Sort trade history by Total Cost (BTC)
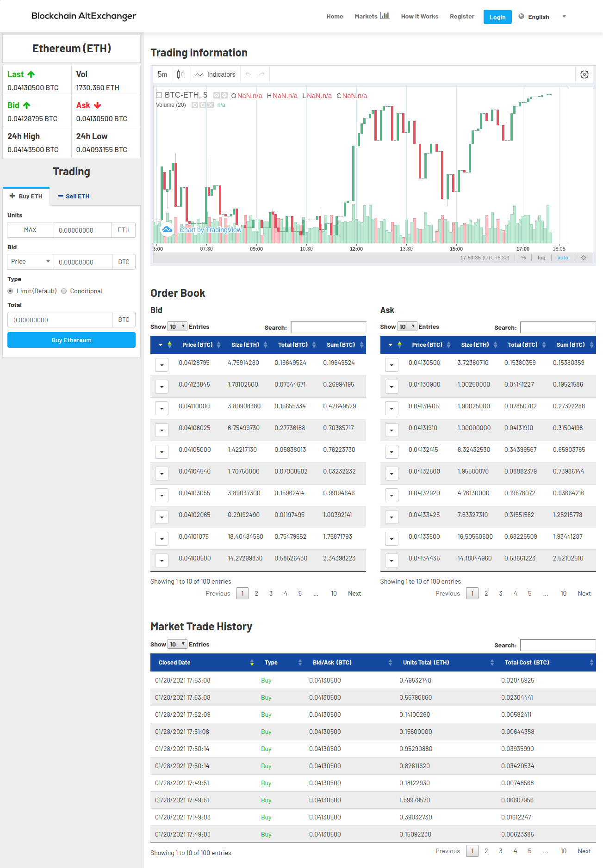Image resolution: width=603 pixels, height=868 pixels. [x=547, y=663]
